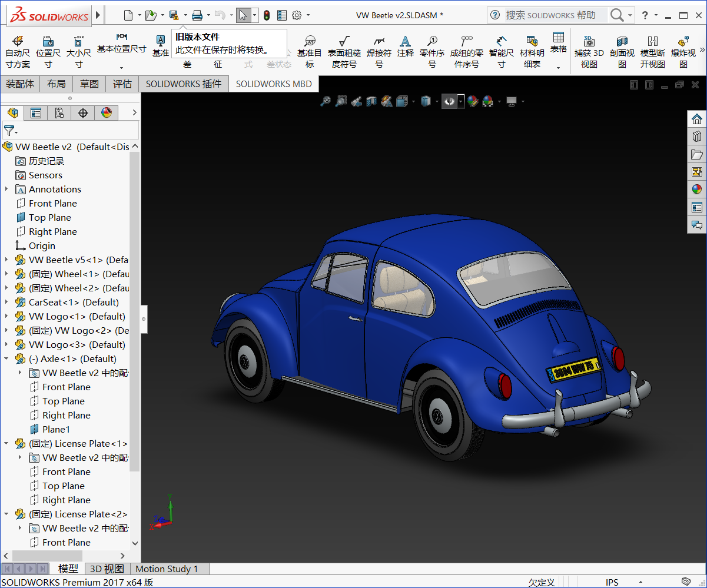707x588 pixels.
Task: Select the Size Dimension tool (大小尺寸)
Action: [x=78, y=52]
